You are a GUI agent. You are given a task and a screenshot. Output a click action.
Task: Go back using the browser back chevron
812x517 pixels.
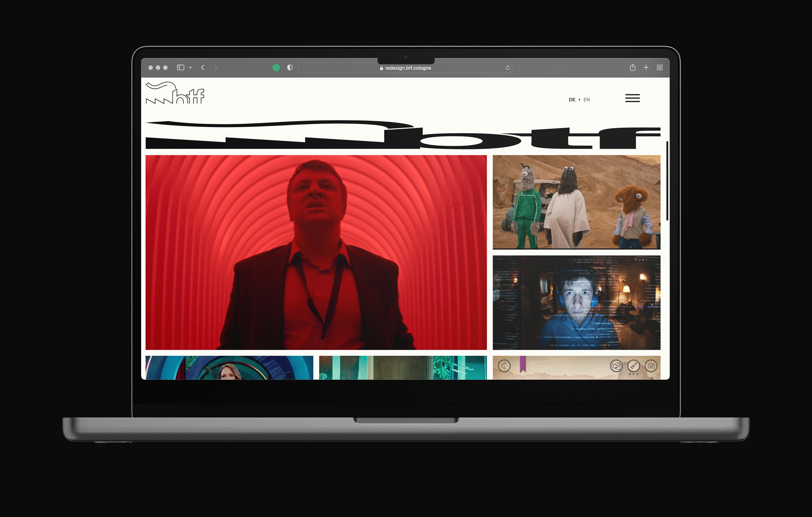[x=203, y=68]
